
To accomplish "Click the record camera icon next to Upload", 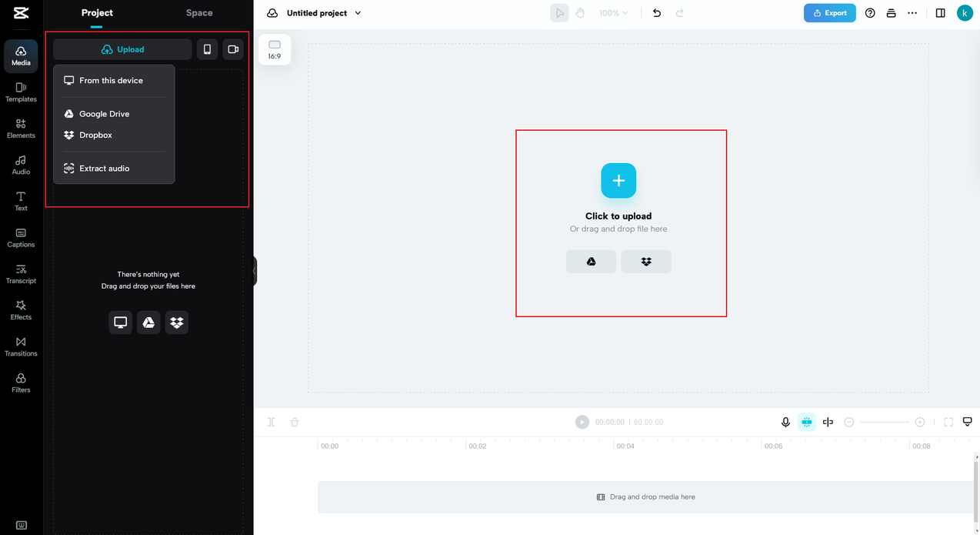I will point(233,49).
